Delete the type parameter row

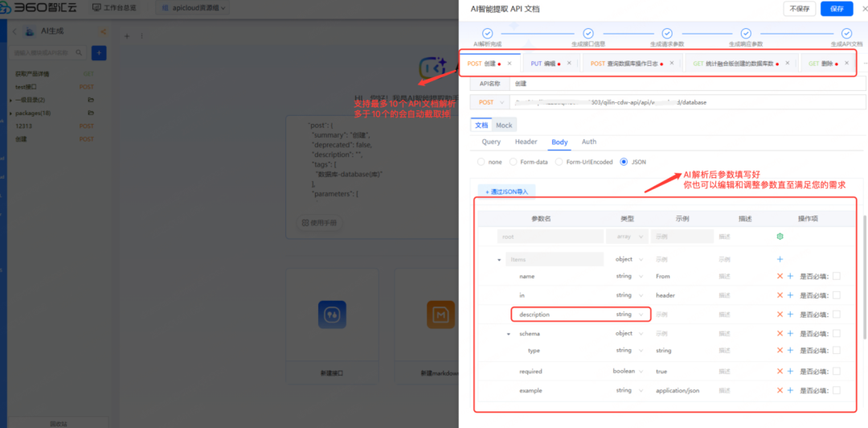780,351
